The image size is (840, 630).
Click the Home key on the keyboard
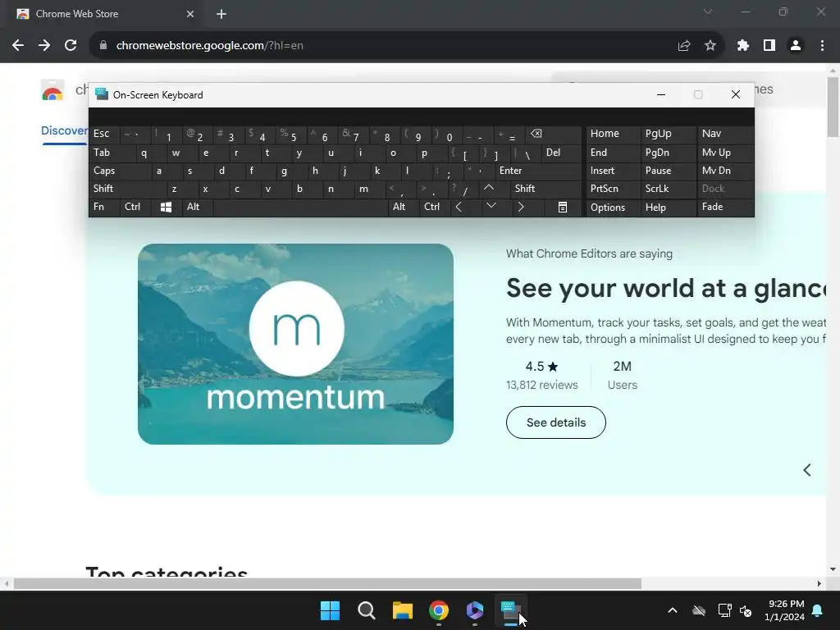coord(612,134)
